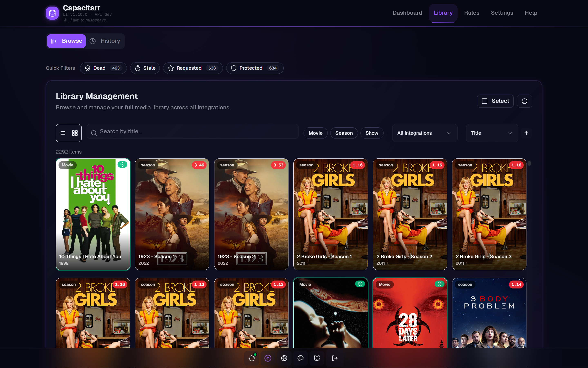Select the Browse tab
The width and height of the screenshot is (588, 368).
point(66,41)
